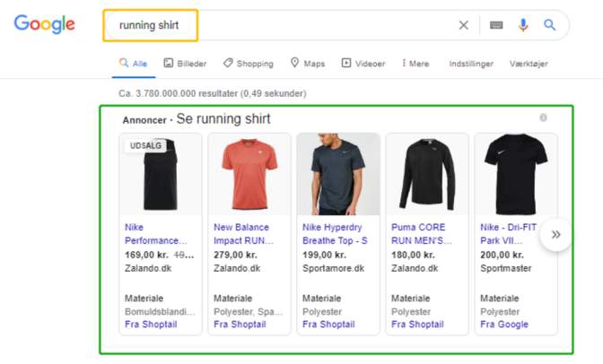Image resolution: width=603 pixels, height=364 pixels.
Task: Click the Fra Google link
Action: [x=504, y=325]
